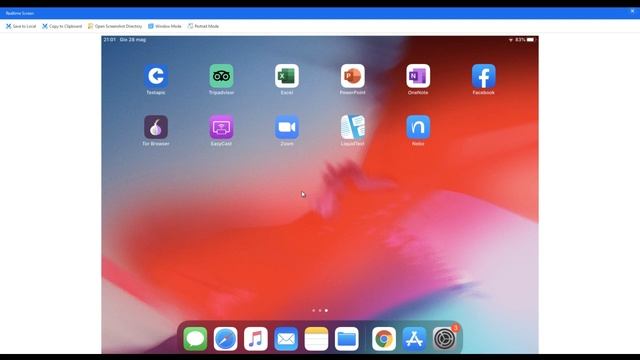The height and width of the screenshot is (360, 640).
Task: Open Screenshot Directory from the toolbar
Action: click(x=115, y=26)
